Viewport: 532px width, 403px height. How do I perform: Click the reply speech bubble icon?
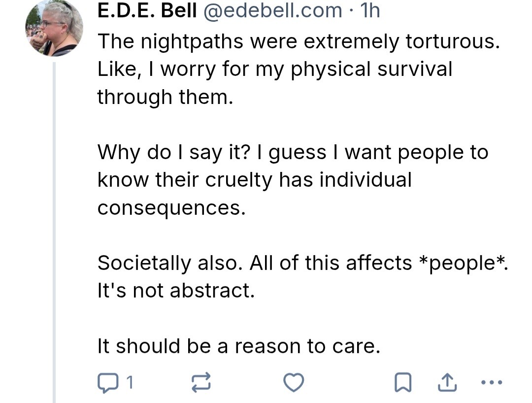[x=106, y=382]
